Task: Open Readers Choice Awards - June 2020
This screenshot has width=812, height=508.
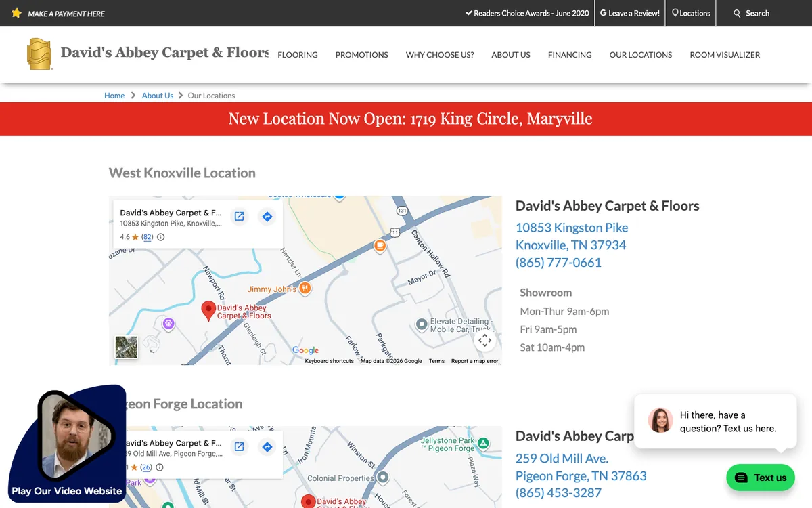Action: point(527,13)
